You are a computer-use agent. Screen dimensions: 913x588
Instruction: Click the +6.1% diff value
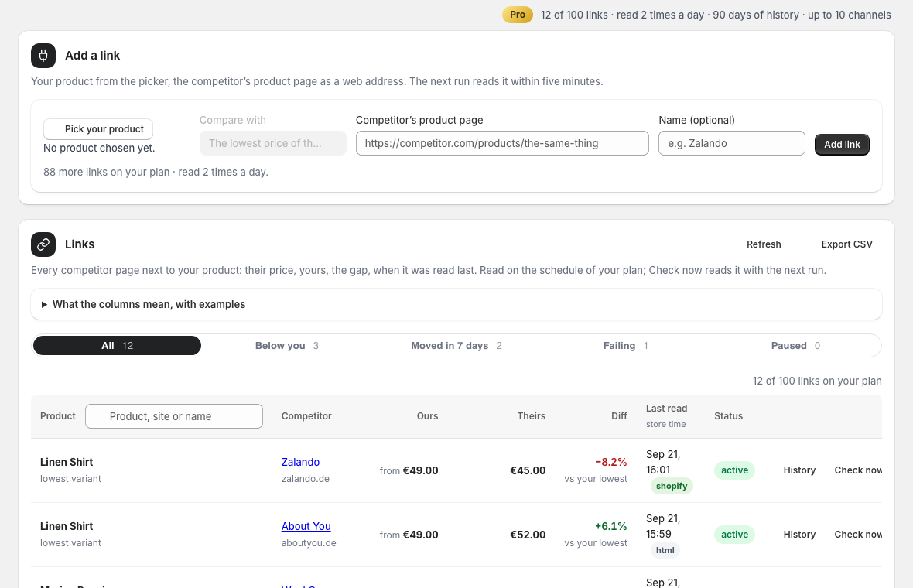point(610,526)
